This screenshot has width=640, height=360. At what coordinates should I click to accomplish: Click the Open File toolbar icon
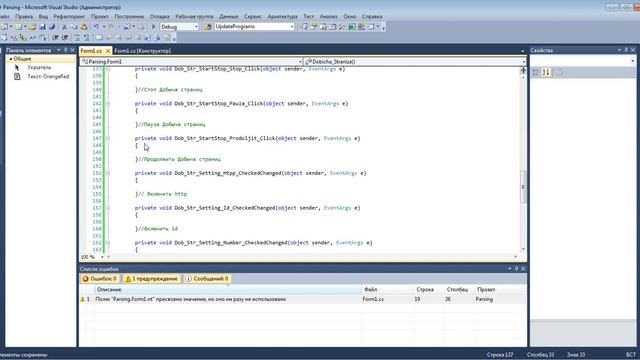[x=32, y=27]
